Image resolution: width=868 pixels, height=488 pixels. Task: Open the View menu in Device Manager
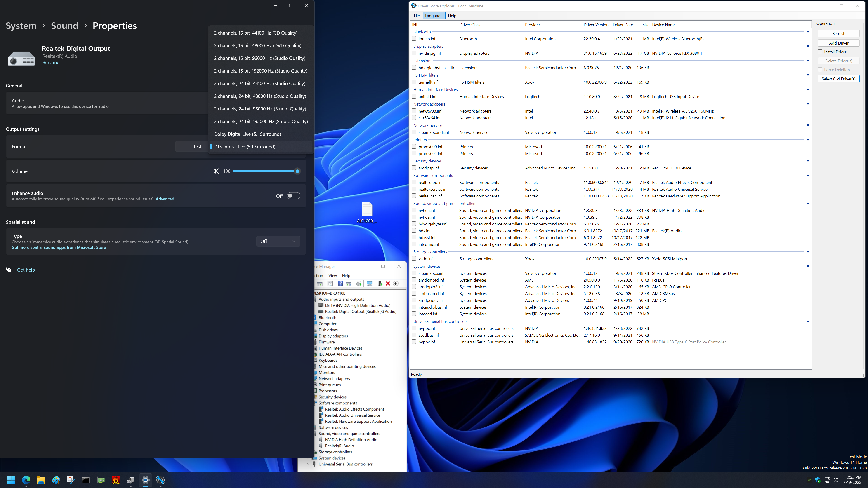332,275
